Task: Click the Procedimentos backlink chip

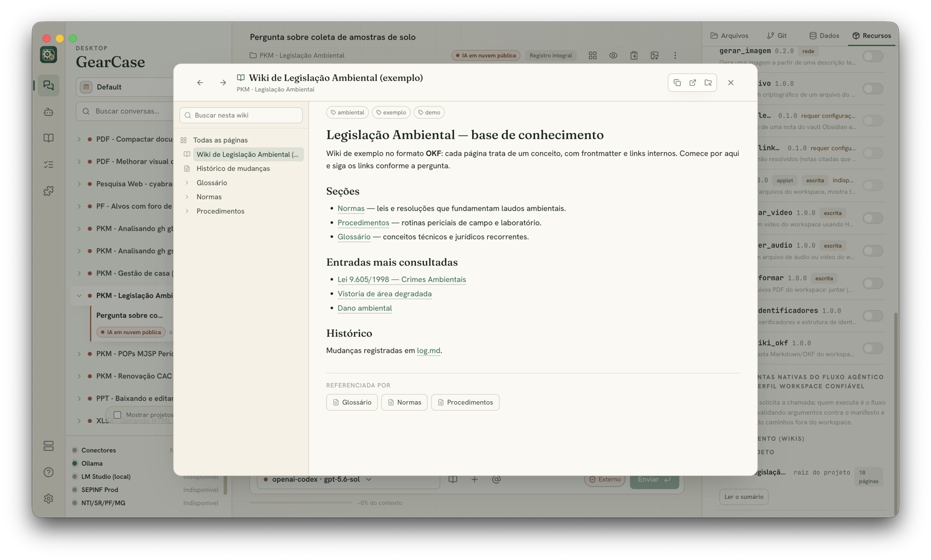Action: [x=465, y=402]
